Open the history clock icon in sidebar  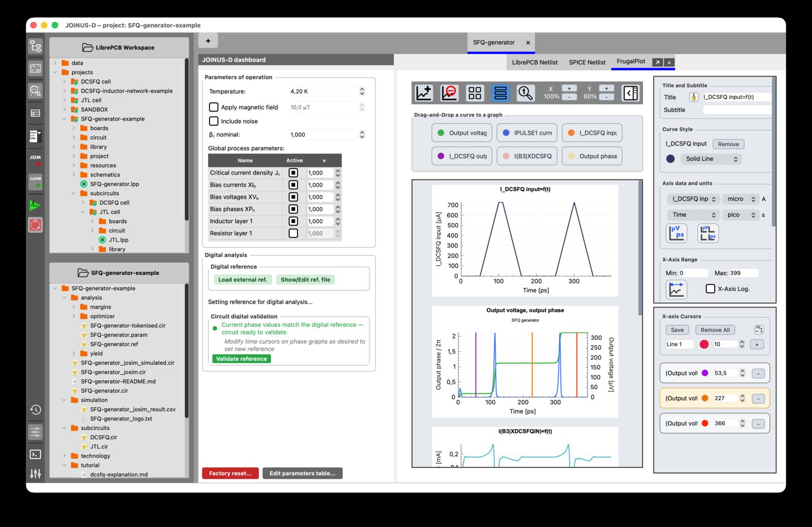tap(35, 410)
